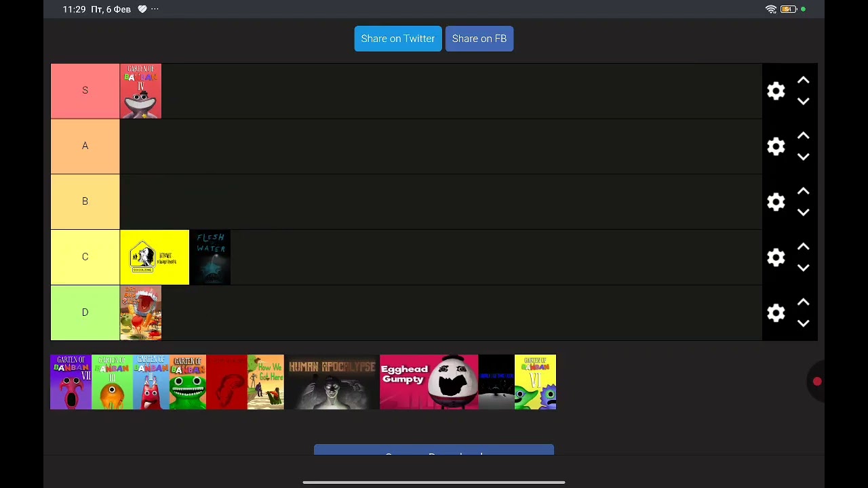Open settings gear for tier C
The width and height of the screenshot is (868, 488).
[x=776, y=258]
